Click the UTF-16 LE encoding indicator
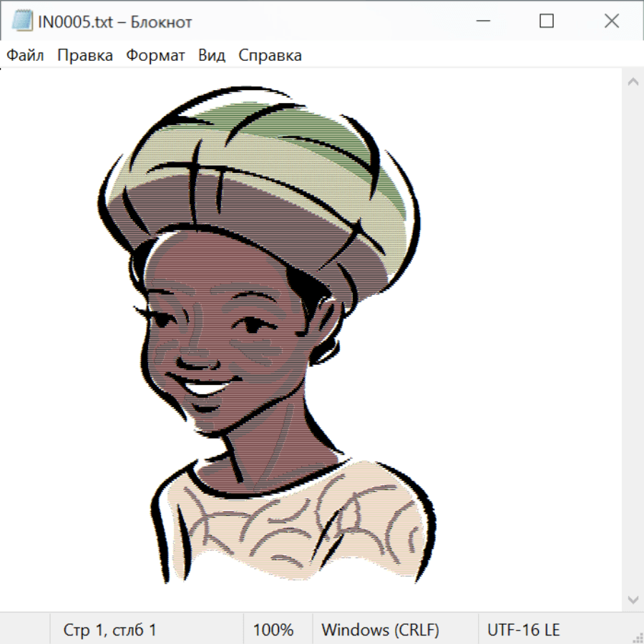Image resolution: width=644 pixels, height=644 pixels. click(524, 630)
